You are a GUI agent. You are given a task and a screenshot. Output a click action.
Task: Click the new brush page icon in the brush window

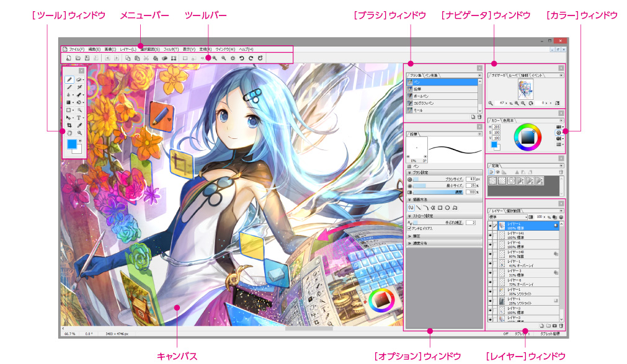point(473,117)
